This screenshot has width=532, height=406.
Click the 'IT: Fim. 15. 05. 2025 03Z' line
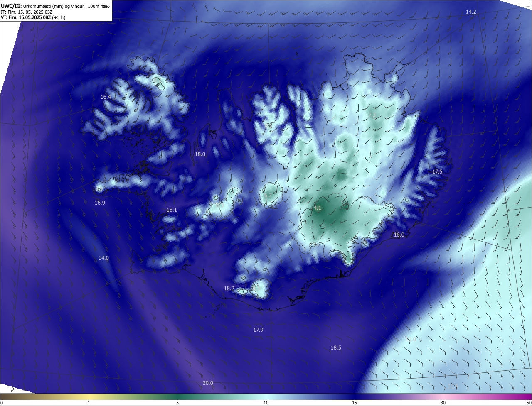pos(27,12)
